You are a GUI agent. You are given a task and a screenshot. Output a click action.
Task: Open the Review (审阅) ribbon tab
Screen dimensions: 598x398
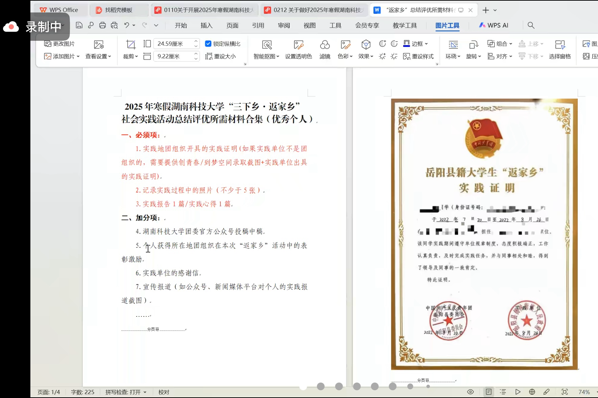pyautogui.click(x=284, y=25)
